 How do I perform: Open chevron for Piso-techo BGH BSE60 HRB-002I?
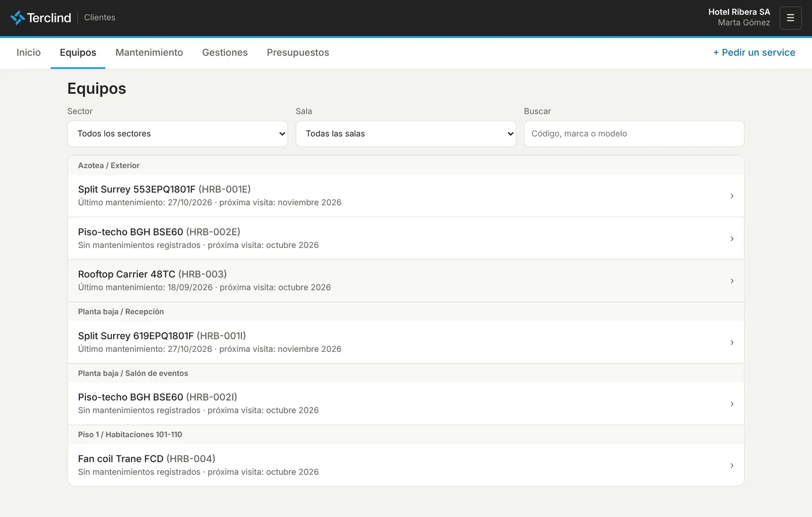(x=732, y=403)
